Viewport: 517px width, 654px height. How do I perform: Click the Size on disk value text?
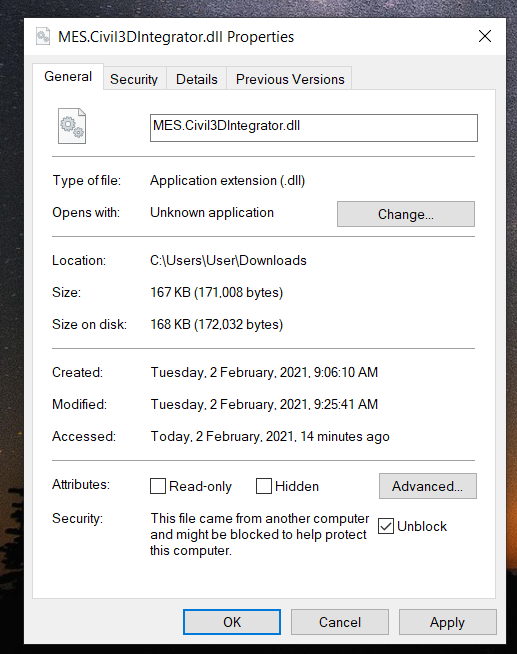[x=216, y=324]
